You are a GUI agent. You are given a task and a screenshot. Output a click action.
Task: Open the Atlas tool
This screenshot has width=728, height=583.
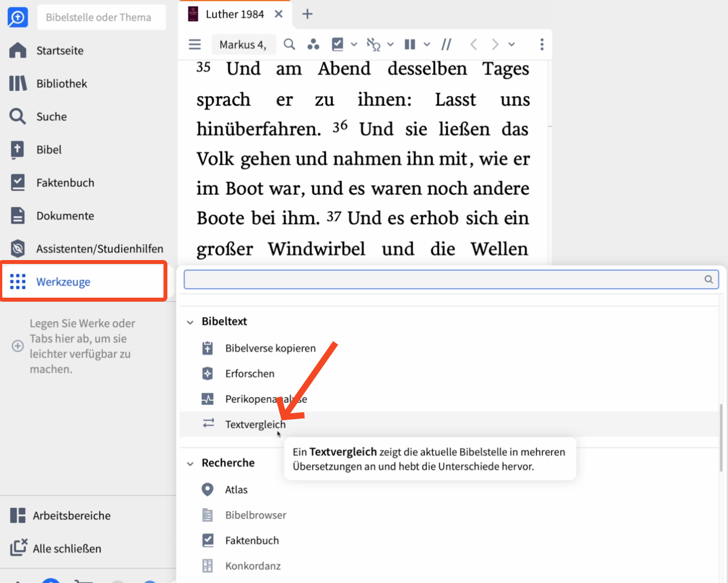(x=236, y=489)
